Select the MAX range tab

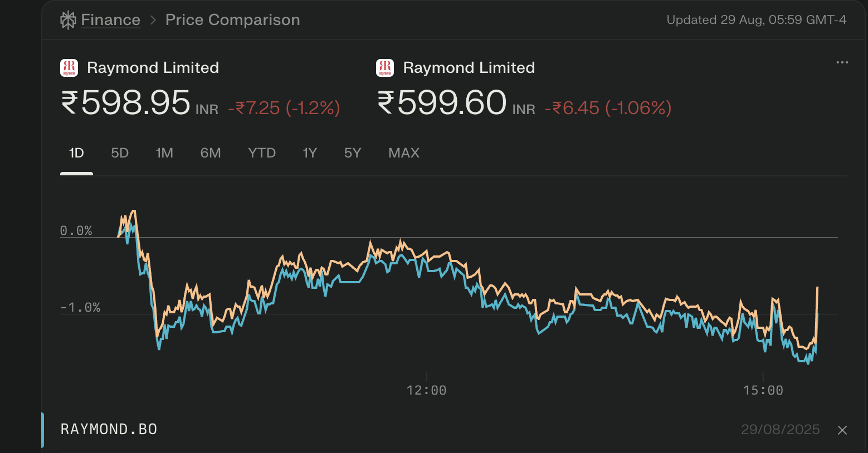tap(404, 153)
